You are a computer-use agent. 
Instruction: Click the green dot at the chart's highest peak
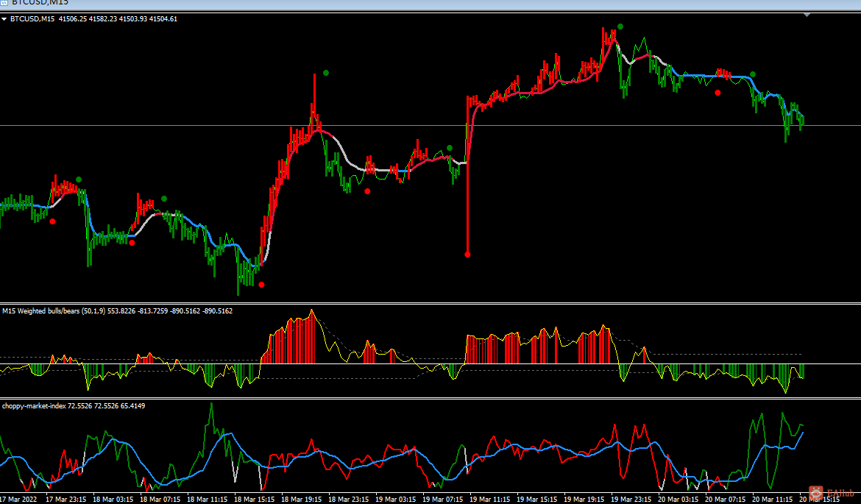coord(620,26)
